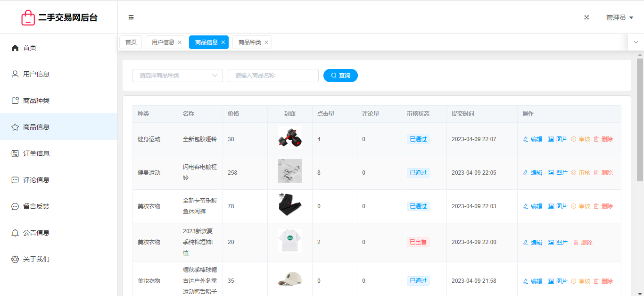Delete the 2023新款夏季纯棉短袖t恤 product

[583, 243]
